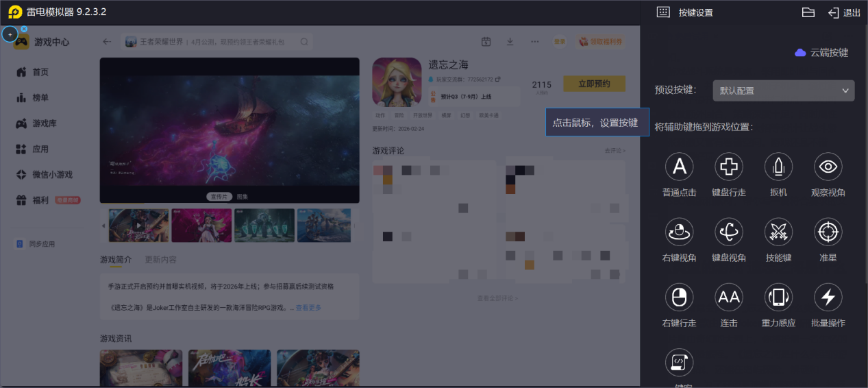Screen dimensions: 868x388
Task: Open the three-dot more menu
Action: click(535, 42)
